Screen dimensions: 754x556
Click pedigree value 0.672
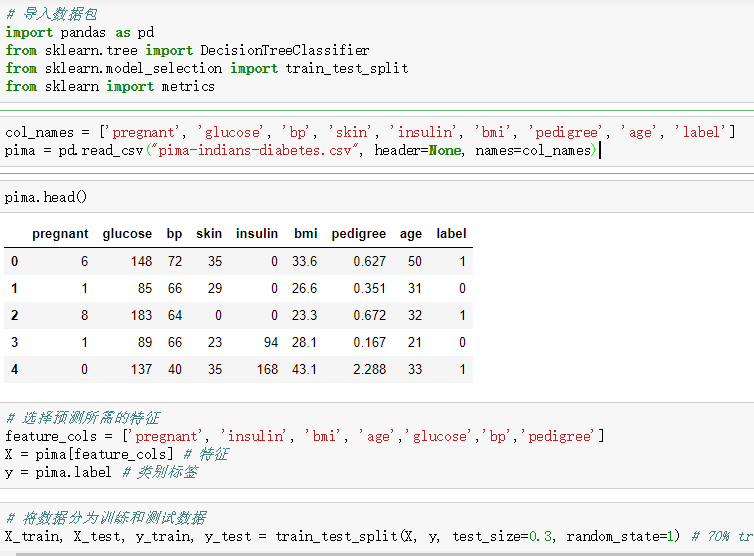369,315
